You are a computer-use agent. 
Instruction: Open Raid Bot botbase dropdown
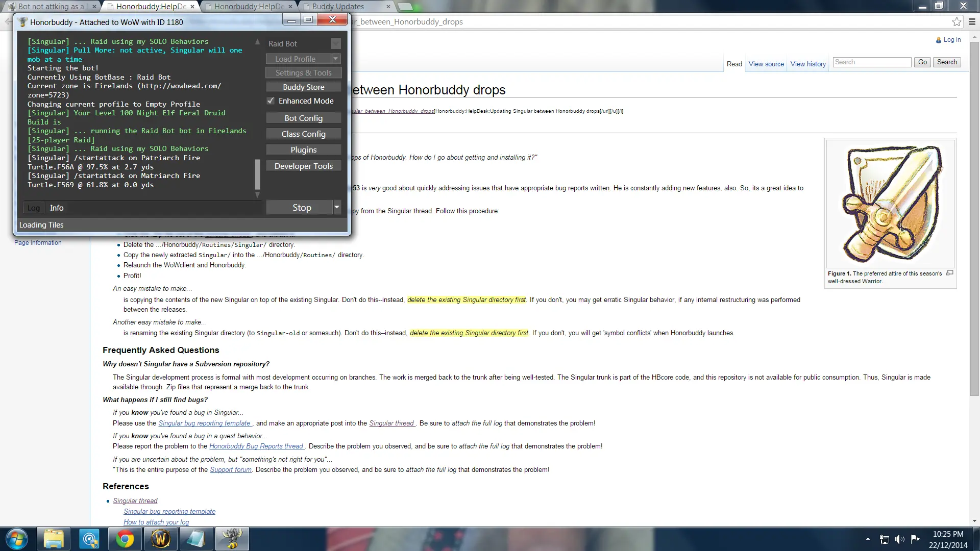point(335,43)
